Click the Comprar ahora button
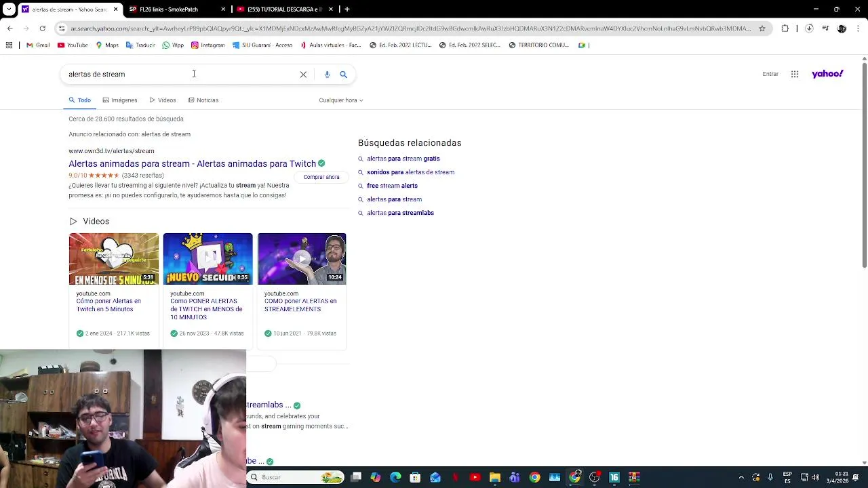Image resolution: width=868 pixels, height=488 pixels. tap(321, 177)
